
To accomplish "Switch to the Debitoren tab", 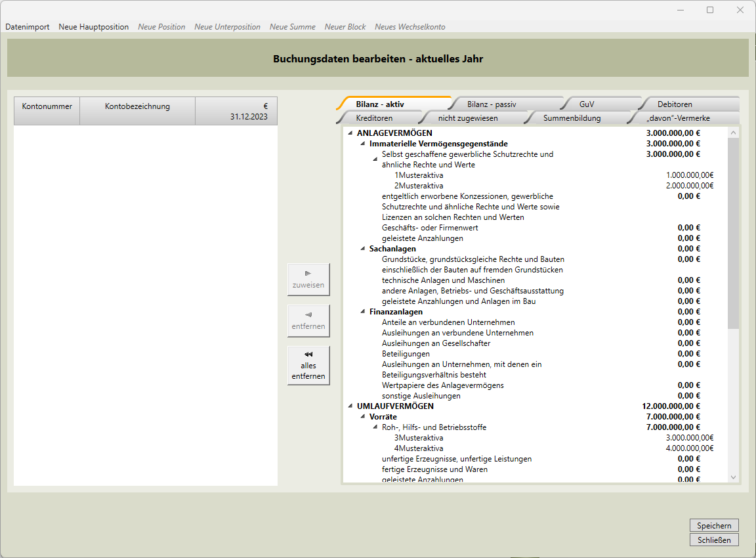I will tap(675, 104).
